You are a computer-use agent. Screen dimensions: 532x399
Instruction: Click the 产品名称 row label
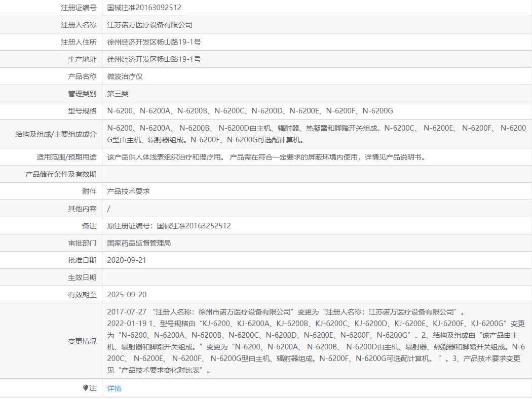83,76
